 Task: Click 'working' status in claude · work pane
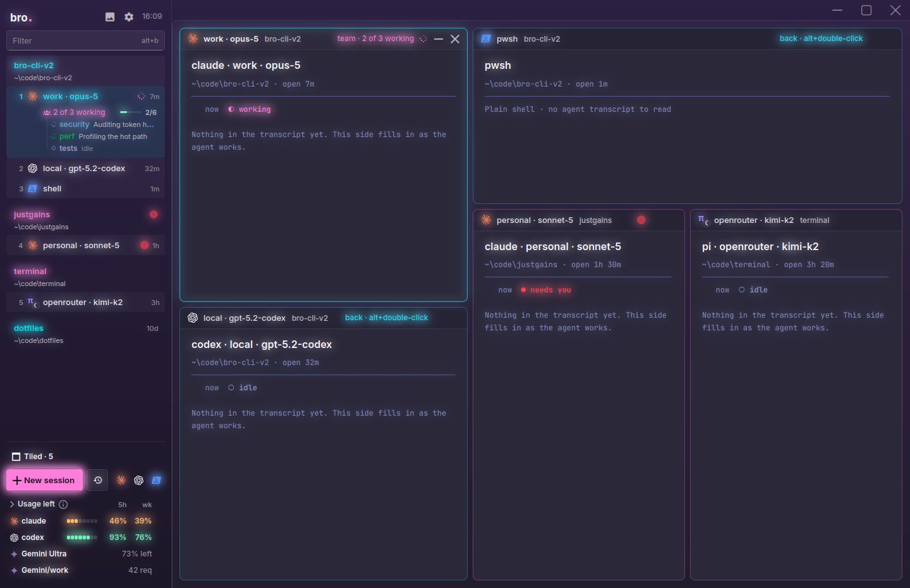pos(250,109)
